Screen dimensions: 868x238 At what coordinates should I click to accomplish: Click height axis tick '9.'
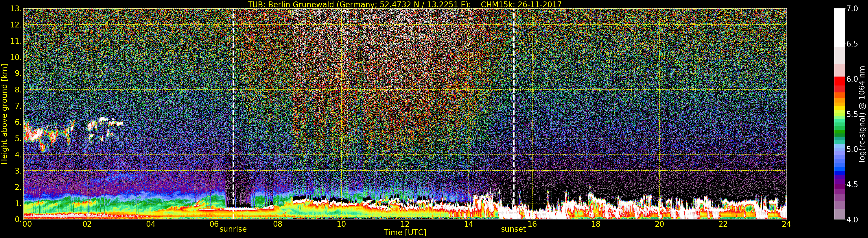point(18,73)
